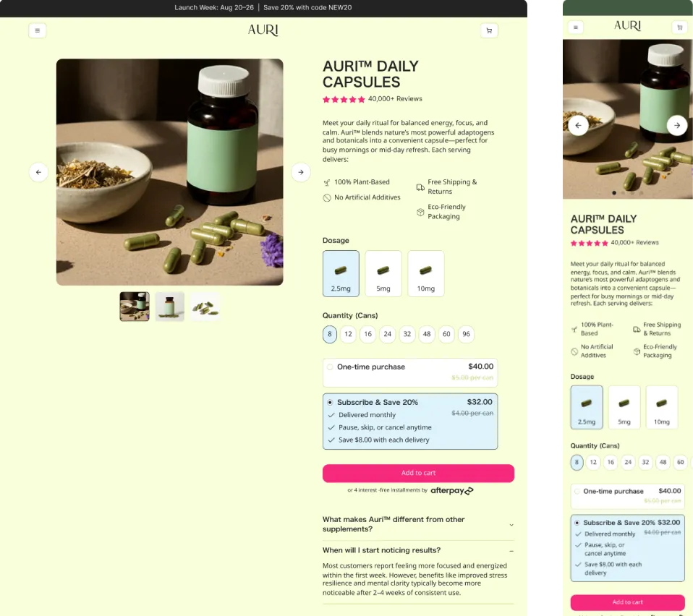Select quantity 24 cans
This screenshot has height=616, width=693.
(387, 334)
